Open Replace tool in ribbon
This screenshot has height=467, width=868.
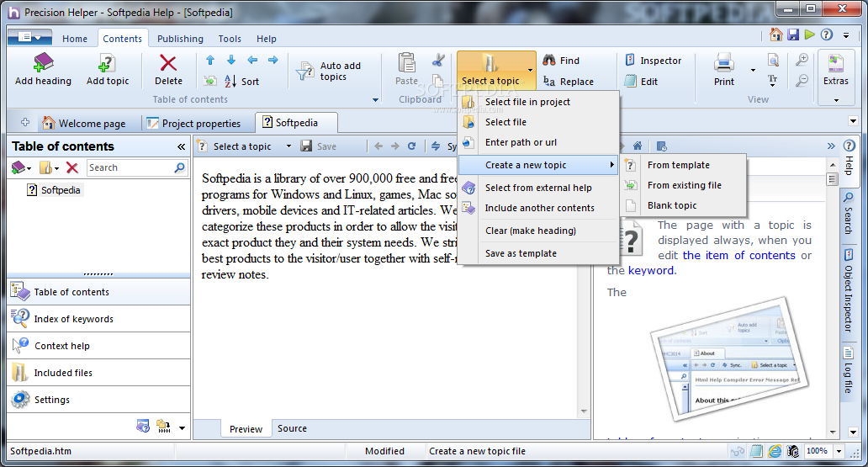pyautogui.click(x=569, y=82)
